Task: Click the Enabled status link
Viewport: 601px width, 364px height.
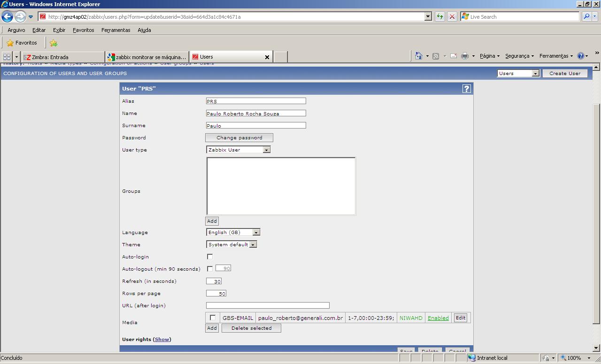Action: (x=438, y=318)
